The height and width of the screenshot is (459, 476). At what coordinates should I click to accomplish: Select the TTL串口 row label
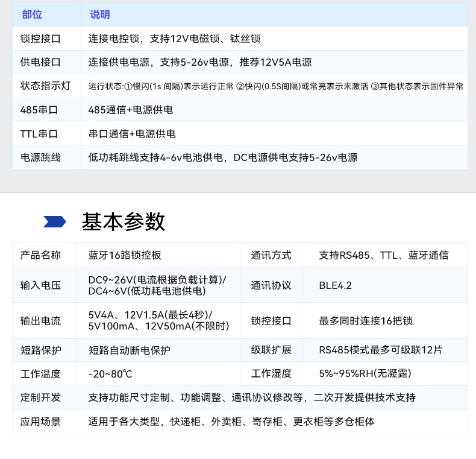pos(39,134)
